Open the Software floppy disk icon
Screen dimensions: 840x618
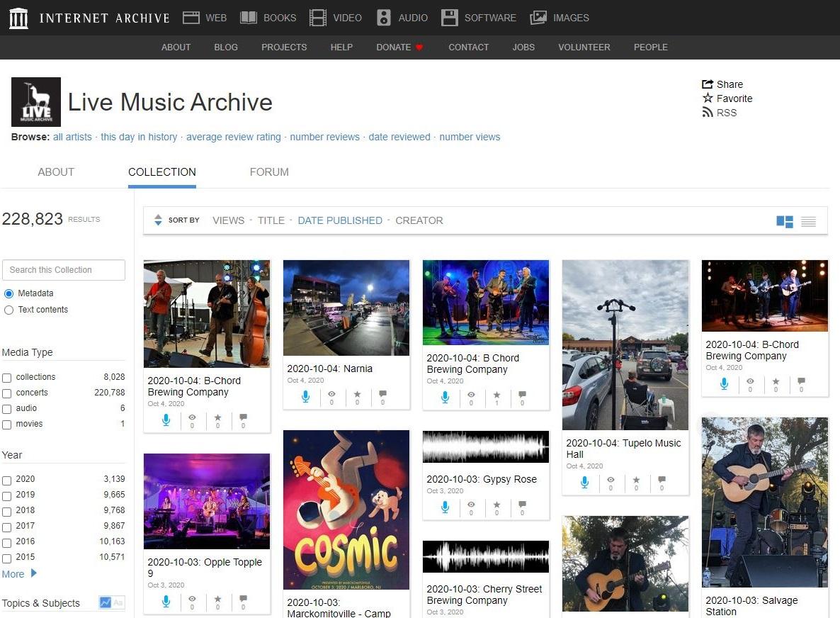450,18
